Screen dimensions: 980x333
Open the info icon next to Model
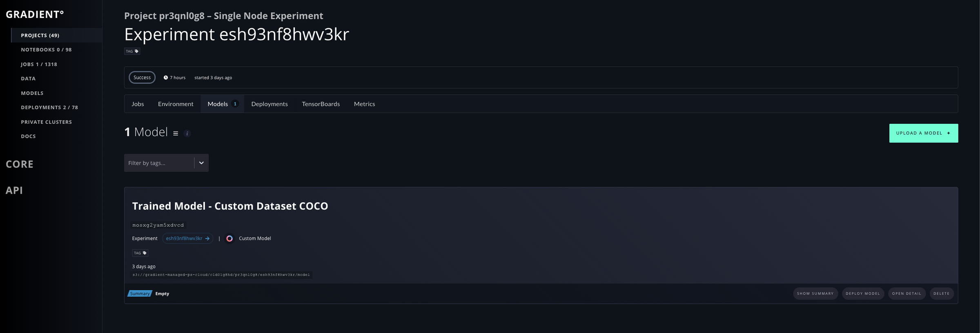[x=187, y=133]
